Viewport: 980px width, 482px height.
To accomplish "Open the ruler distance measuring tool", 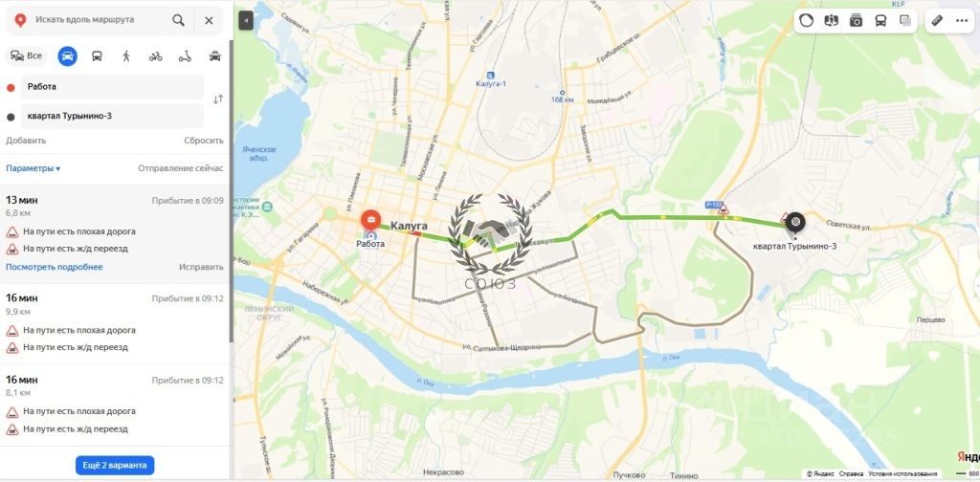I will pos(937,21).
